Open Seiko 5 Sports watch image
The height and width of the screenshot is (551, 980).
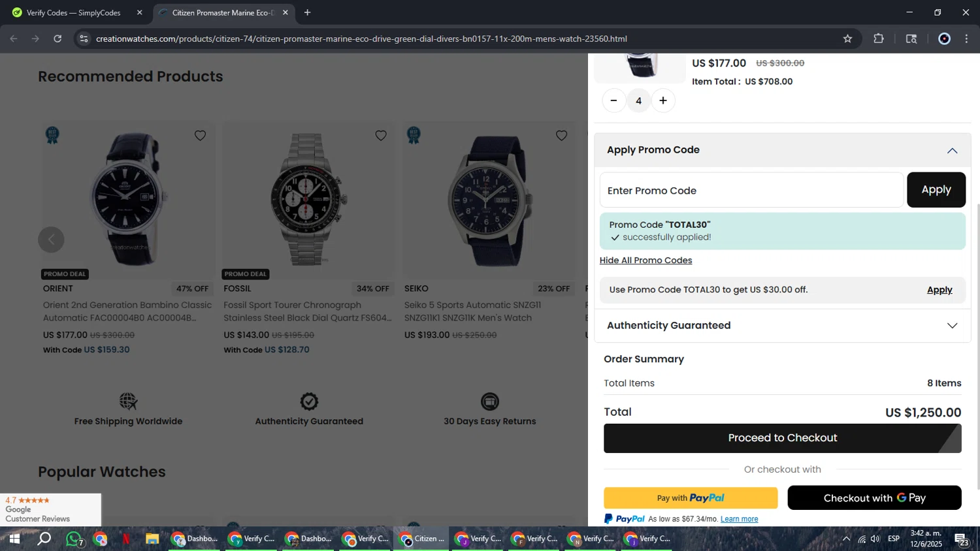click(489, 199)
